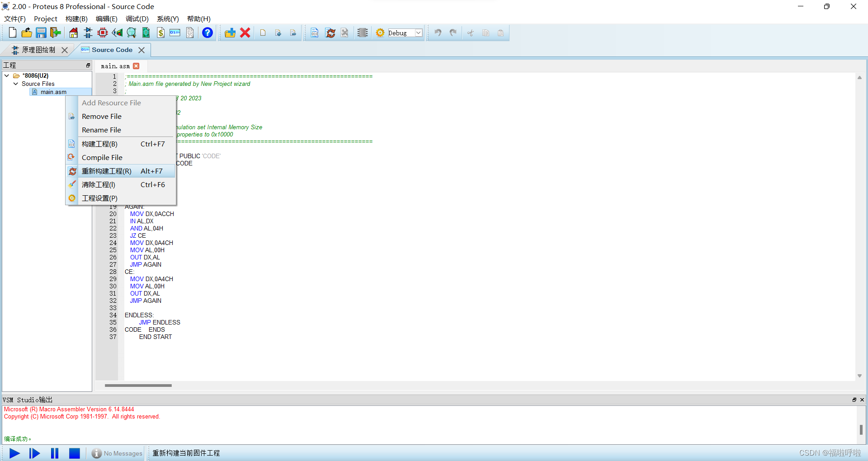
Task: Open the 帮助(H) menu
Action: [x=199, y=19]
